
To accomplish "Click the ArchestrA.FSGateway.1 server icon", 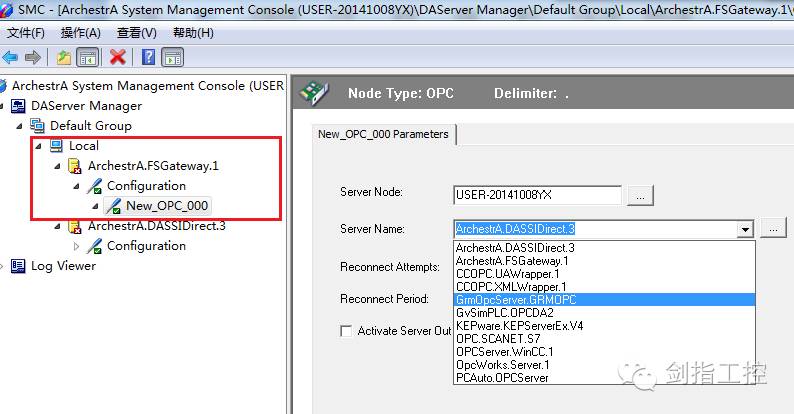I will [75, 166].
